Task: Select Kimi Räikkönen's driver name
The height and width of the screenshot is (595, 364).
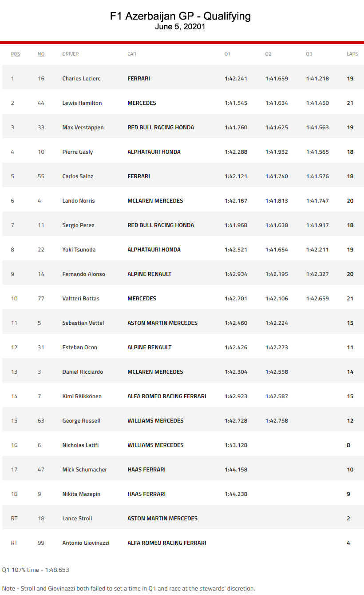Action: (x=82, y=396)
